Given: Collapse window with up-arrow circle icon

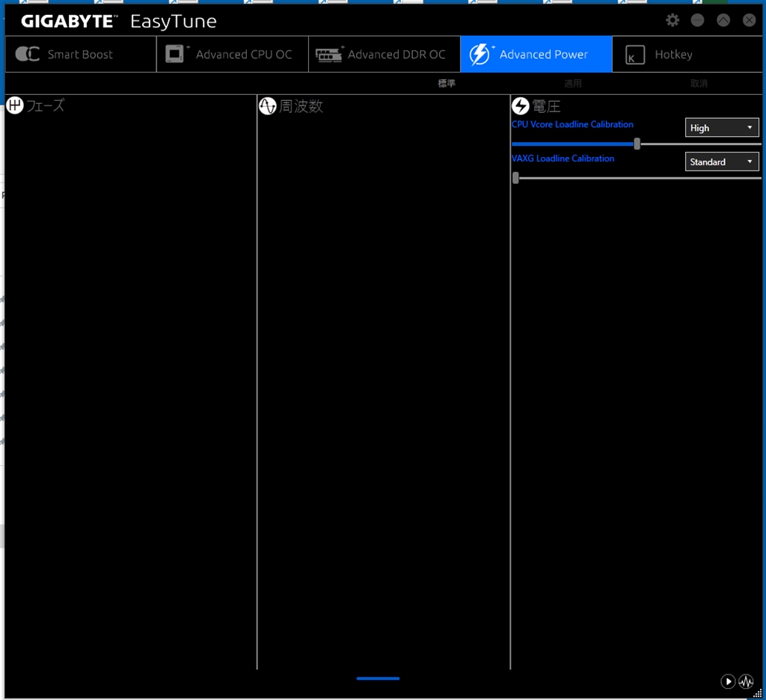Looking at the screenshot, I should pos(723,20).
